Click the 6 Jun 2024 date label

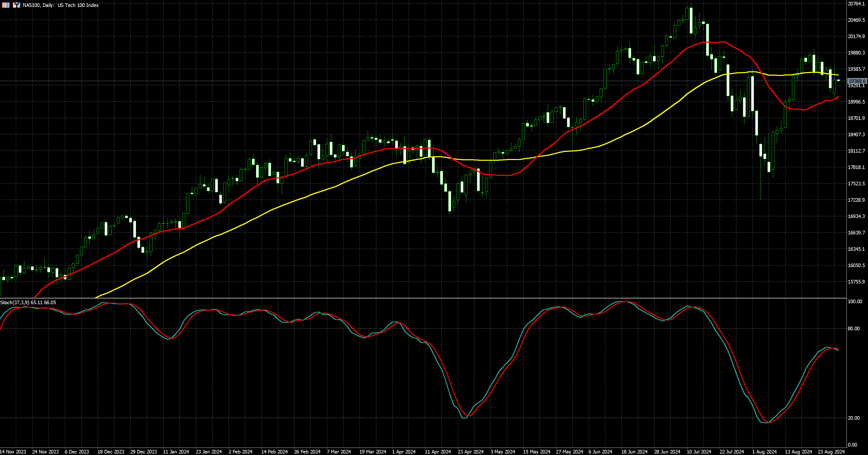[x=600, y=452]
